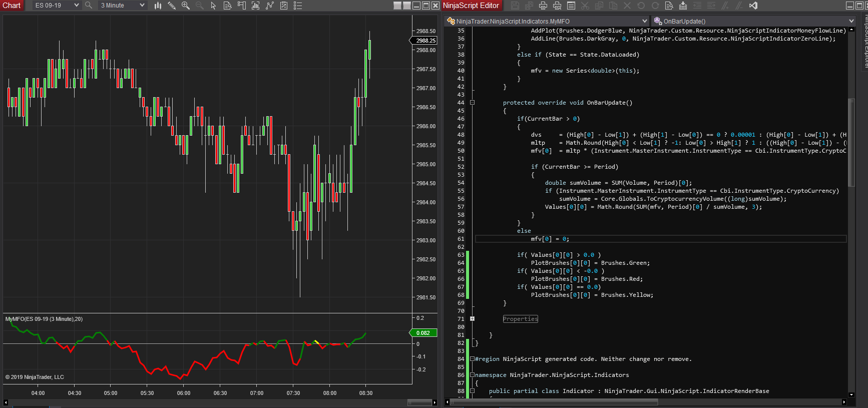
Task: Open the Chart Trader icon
Action: click(242, 6)
